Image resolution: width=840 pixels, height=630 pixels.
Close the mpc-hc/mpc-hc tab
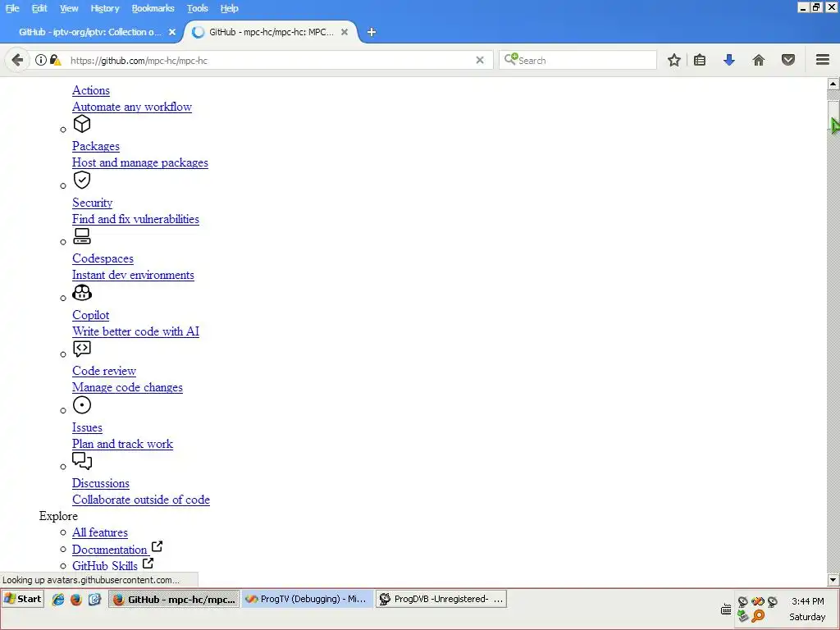pyautogui.click(x=345, y=32)
